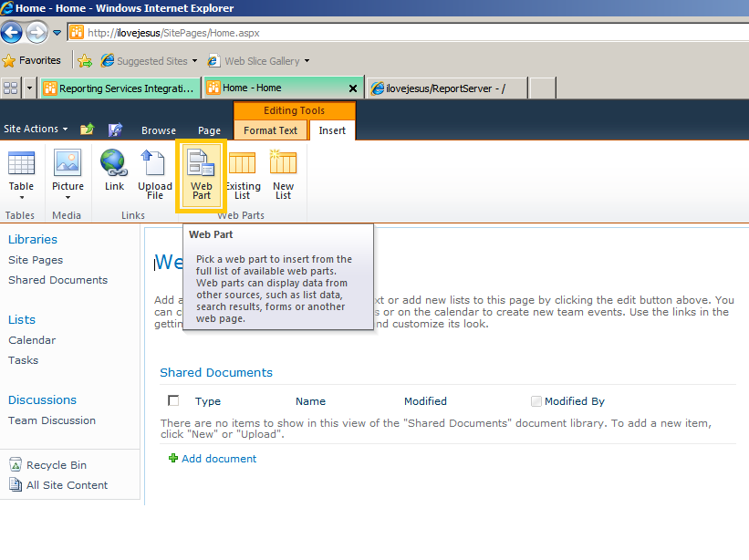Open the recent pages dropdown arrow
The image size is (749, 560).
click(x=57, y=33)
